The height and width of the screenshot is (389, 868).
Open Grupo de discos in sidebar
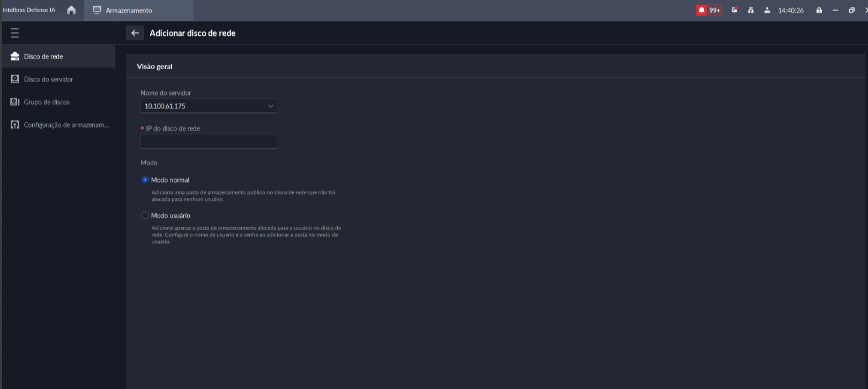pyautogui.click(x=47, y=102)
